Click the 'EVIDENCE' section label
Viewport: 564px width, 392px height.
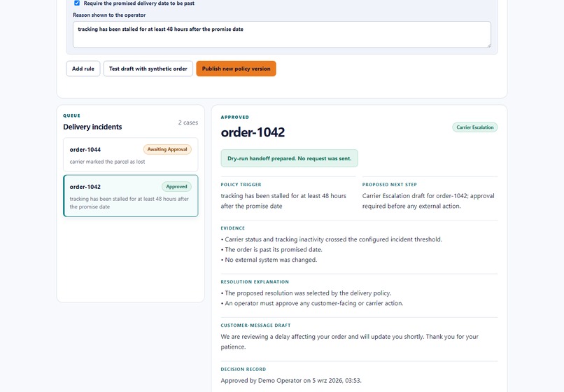233,228
